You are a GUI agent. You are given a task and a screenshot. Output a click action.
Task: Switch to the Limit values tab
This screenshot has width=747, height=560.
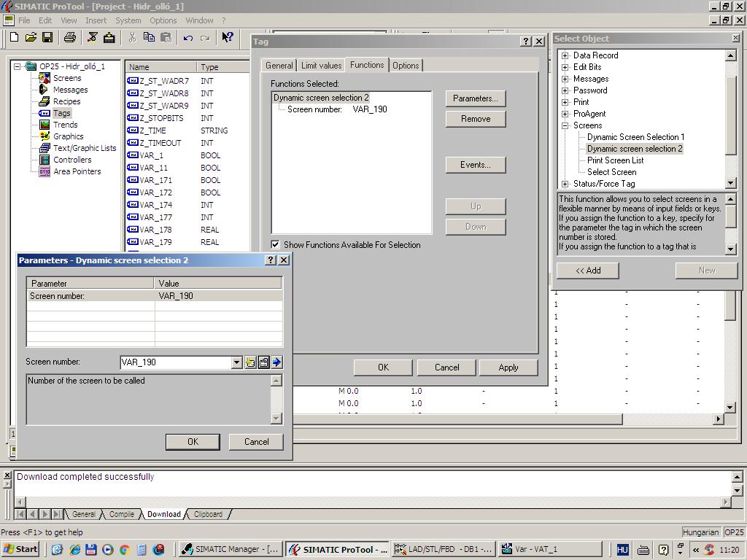pyautogui.click(x=321, y=66)
